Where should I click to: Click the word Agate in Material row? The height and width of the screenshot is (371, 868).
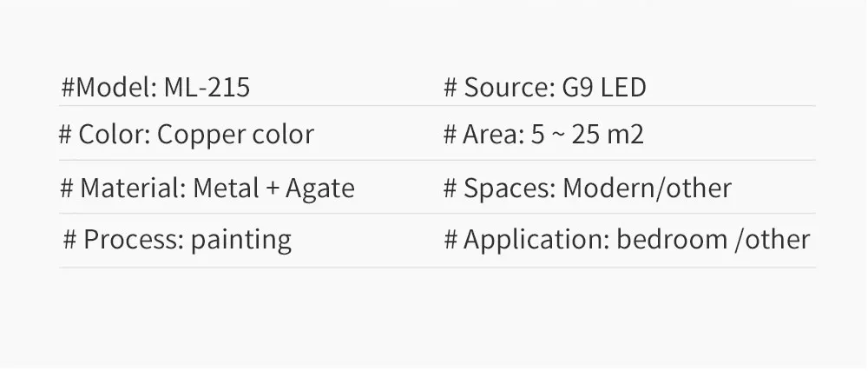tap(320, 189)
